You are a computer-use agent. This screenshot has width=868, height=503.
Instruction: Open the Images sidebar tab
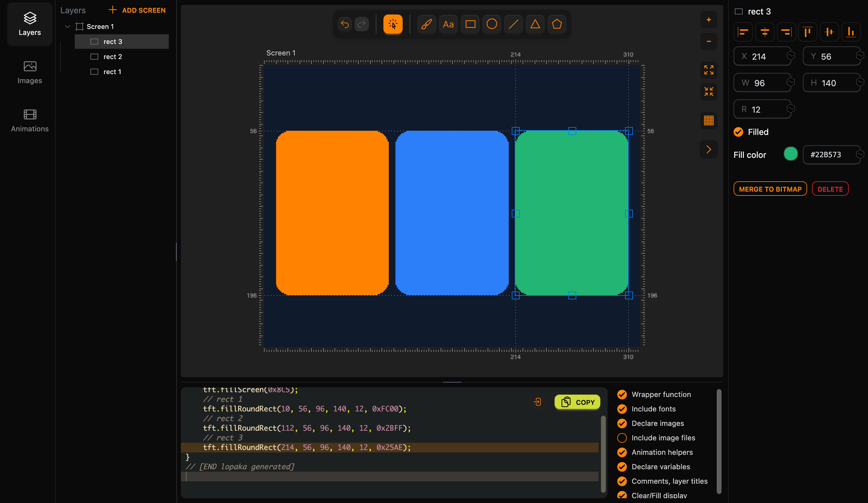click(30, 72)
